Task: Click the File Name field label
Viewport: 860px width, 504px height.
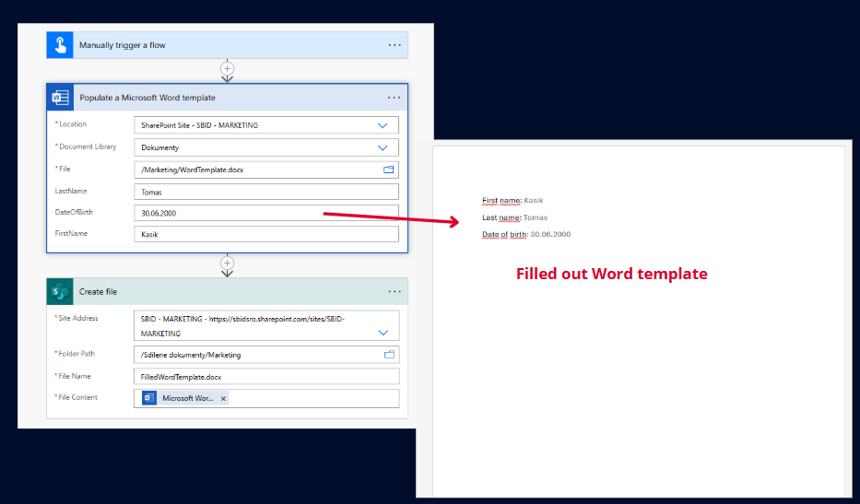Action: pos(73,376)
